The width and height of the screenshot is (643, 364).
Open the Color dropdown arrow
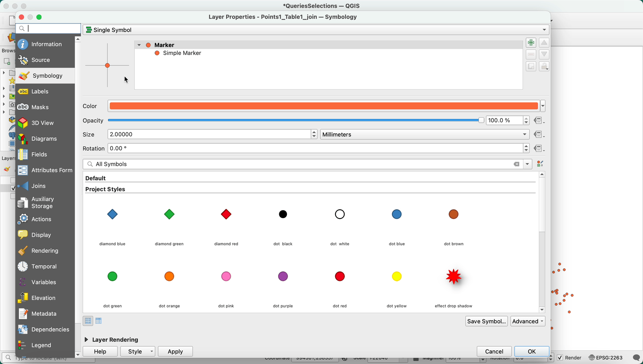pos(543,106)
